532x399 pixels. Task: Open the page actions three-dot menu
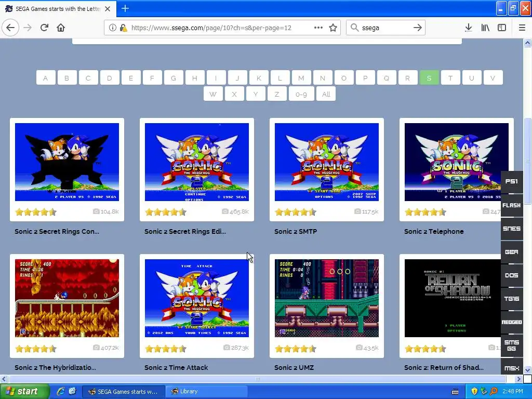(318, 28)
